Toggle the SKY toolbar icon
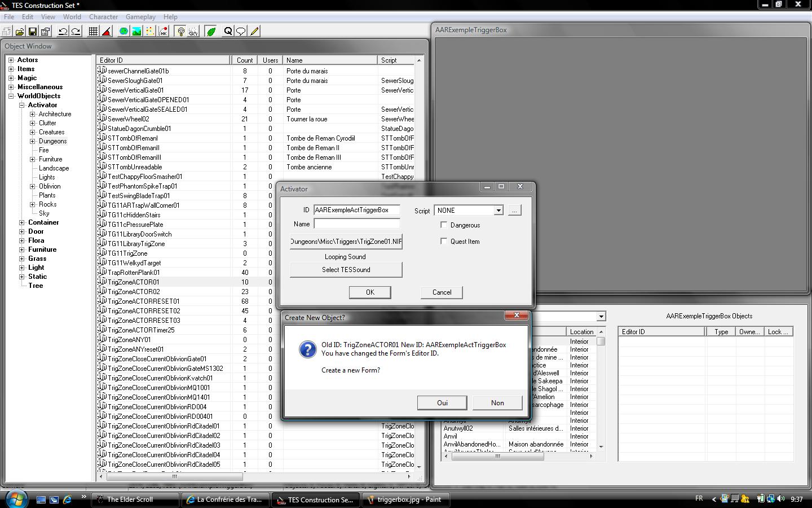This screenshot has height=508, width=812. [x=193, y=32]
